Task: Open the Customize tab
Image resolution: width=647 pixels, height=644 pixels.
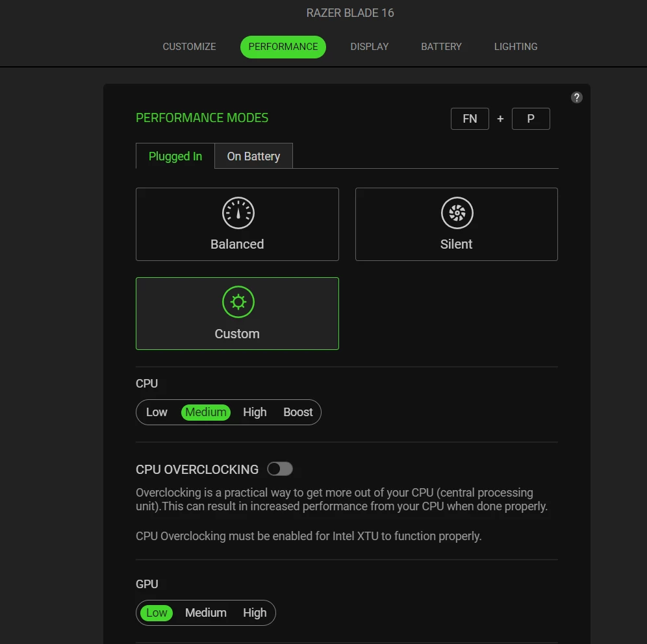Action: coord(189,47)
